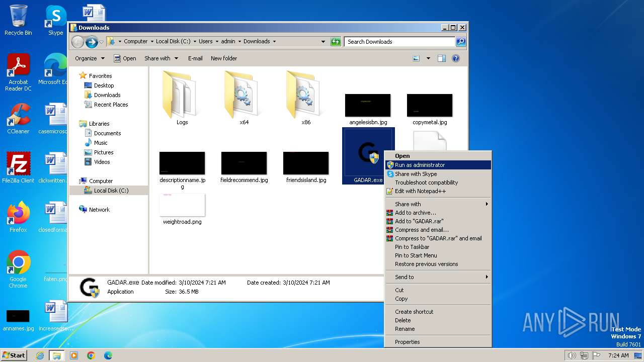
Task: Select the annames.jpg desktop file
Action: 18,320
